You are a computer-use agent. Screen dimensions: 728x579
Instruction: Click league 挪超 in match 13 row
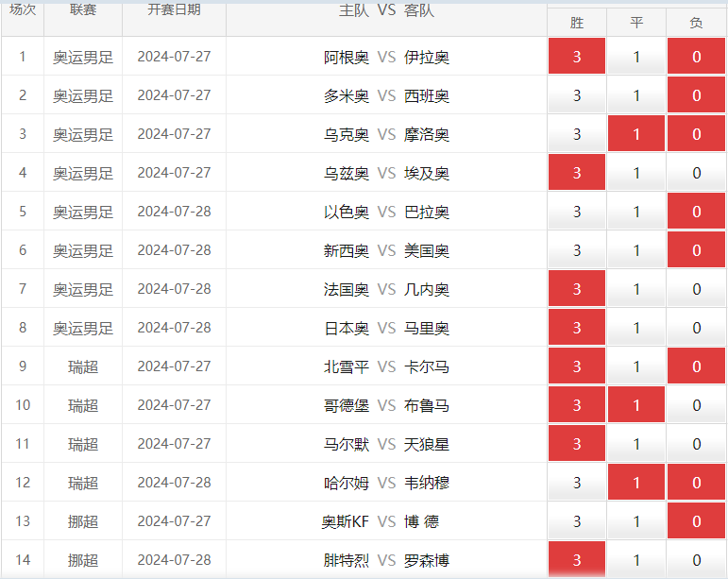pyautogui.click(x=83, y=522)
